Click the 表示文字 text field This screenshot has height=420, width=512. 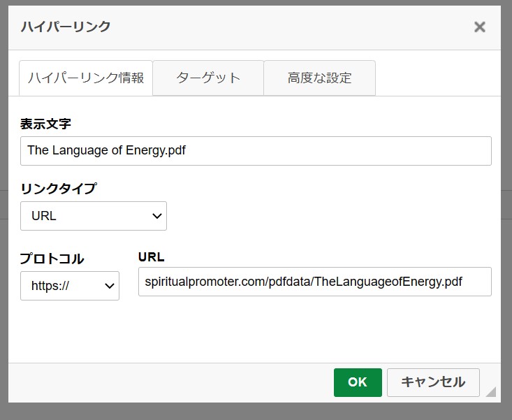(256, 151)
